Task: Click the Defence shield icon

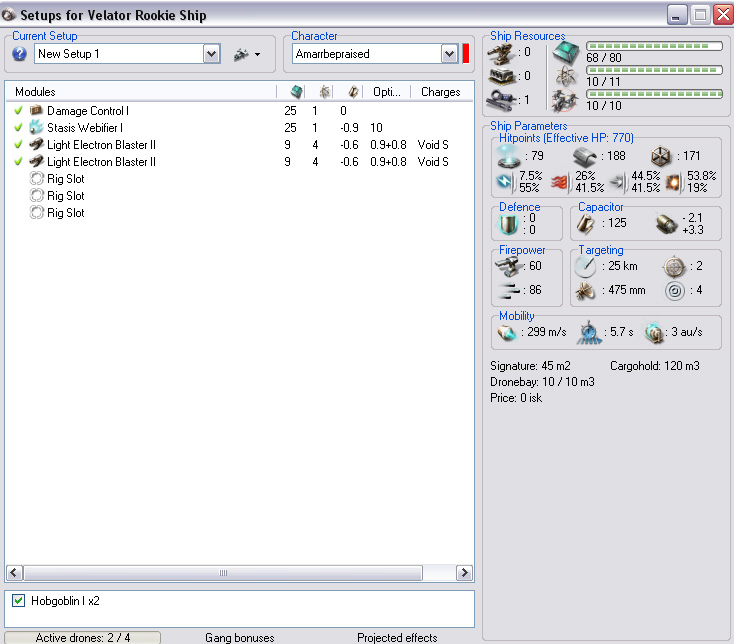Action: coord(508,225)
